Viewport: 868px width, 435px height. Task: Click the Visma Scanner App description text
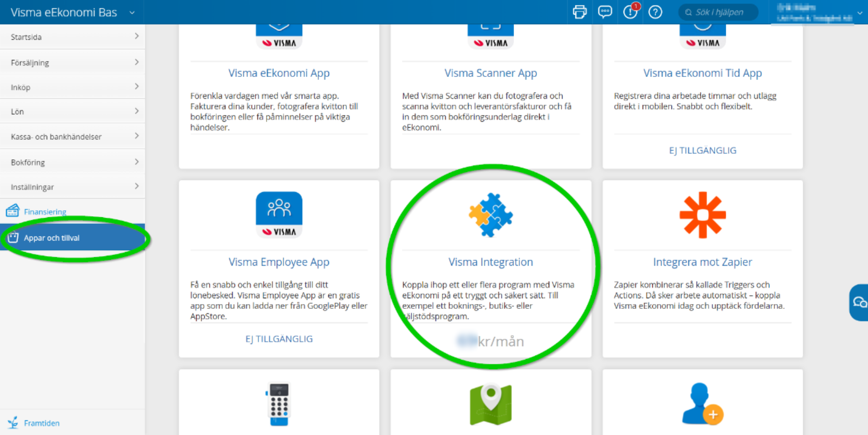click(x=487, y=112)
